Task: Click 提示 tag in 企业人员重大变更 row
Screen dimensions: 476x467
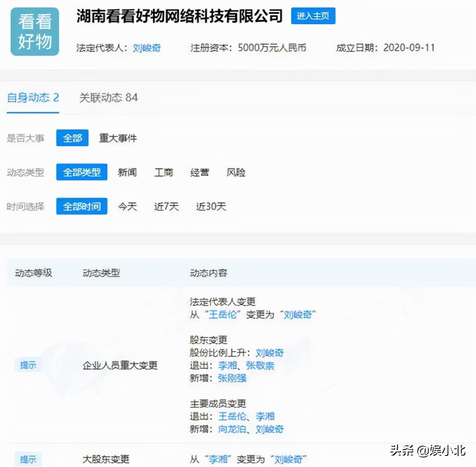Action: pyautogui.click(x=28, y=365)
